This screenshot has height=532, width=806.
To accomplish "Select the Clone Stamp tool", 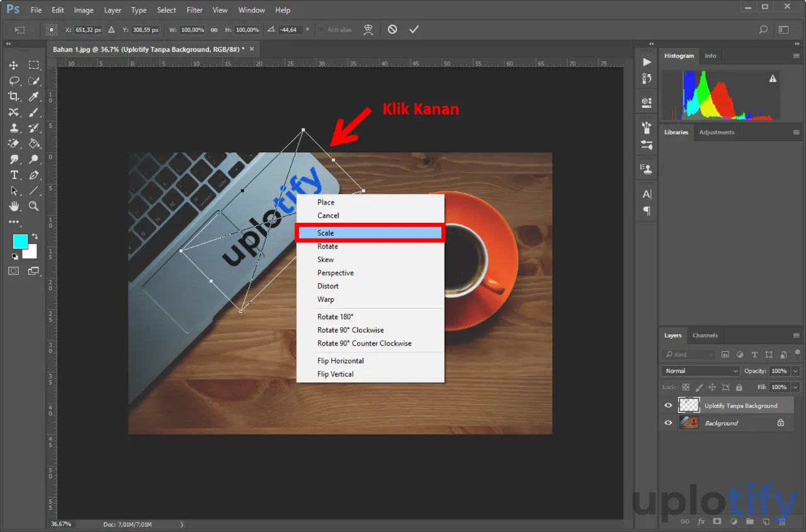I will (14, 128).
